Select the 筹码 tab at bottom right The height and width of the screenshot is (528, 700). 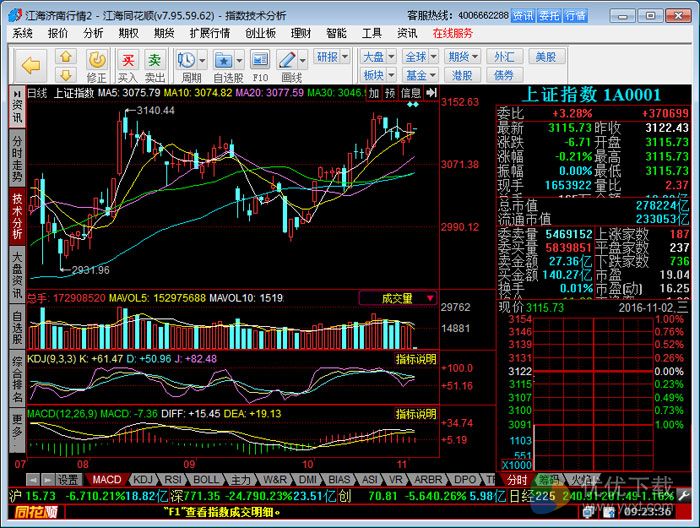coord(549,480)
